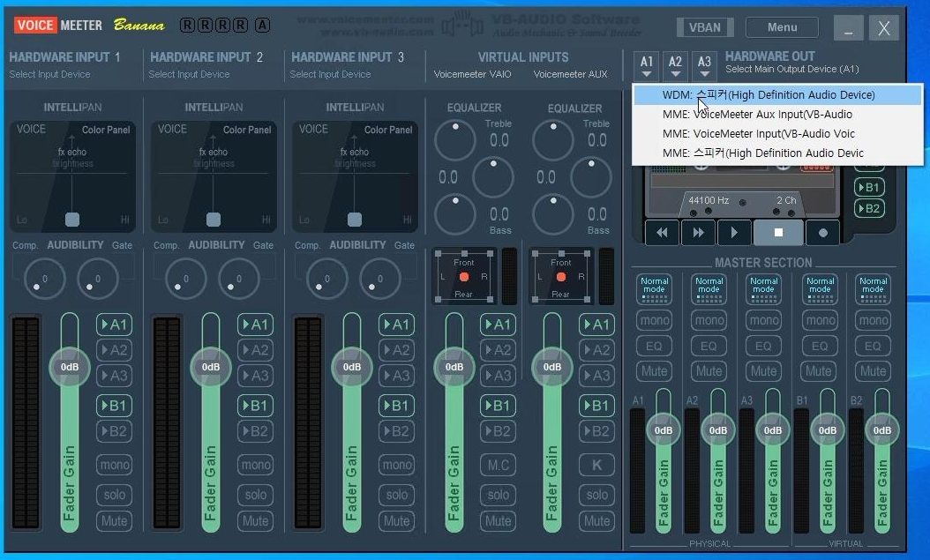Open the Front/Rear surround panner for Voicemeeter VAIO

(464, 277)
